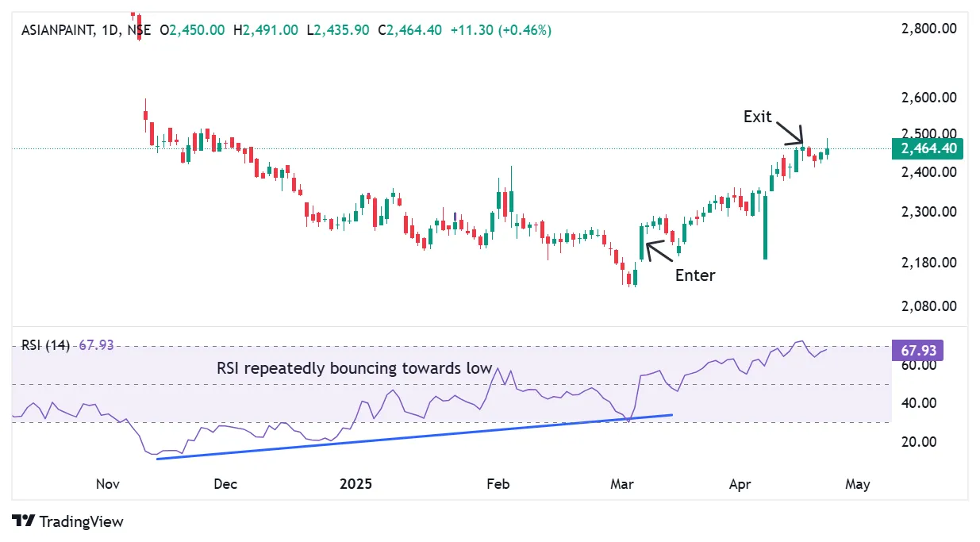Screen dimensions: 980x542
Task: Click the Exit annotation text
Action: 757,116
